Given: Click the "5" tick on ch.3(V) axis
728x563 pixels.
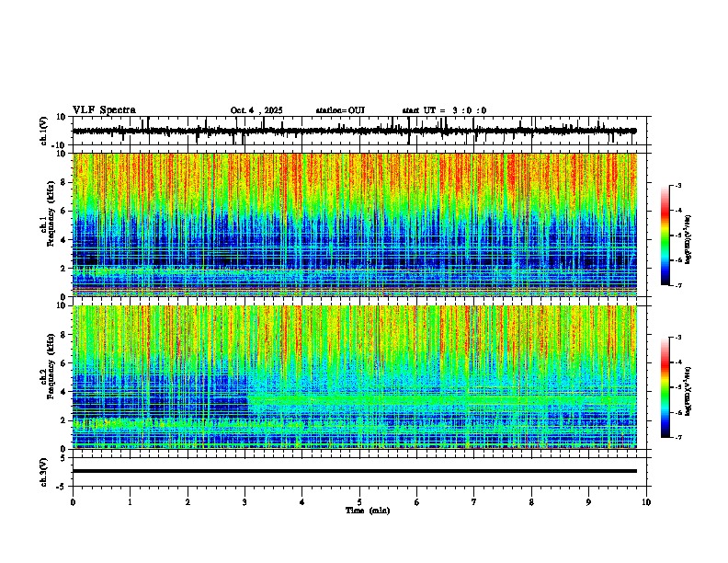Looking at the screenshot, I should click(x=64, y=457).
